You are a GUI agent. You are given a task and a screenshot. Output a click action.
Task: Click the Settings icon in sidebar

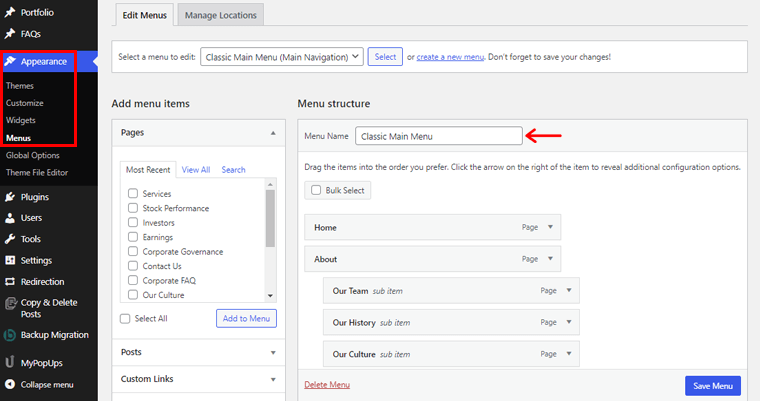click(10, 260)
